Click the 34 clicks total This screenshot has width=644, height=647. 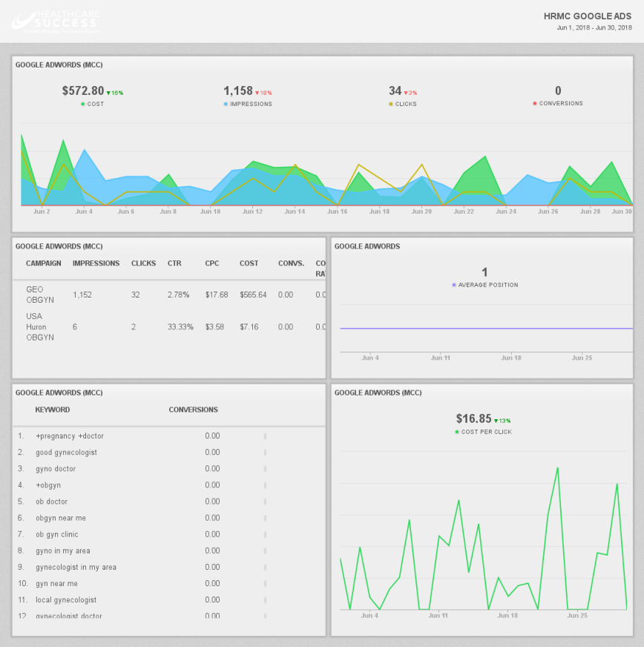coord(395,91)
